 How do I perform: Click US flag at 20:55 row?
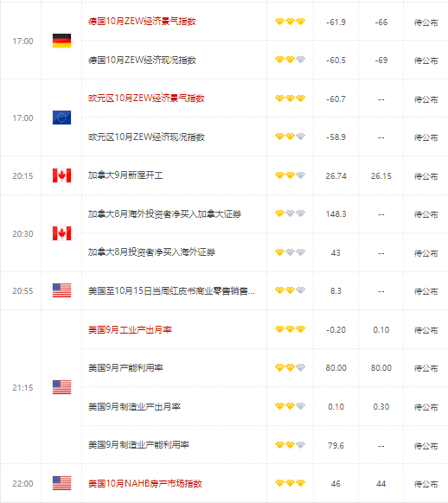(61, 290)
